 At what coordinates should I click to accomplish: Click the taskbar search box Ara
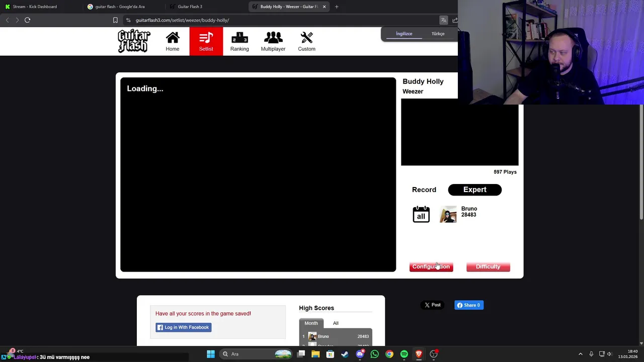pos(257,354)
